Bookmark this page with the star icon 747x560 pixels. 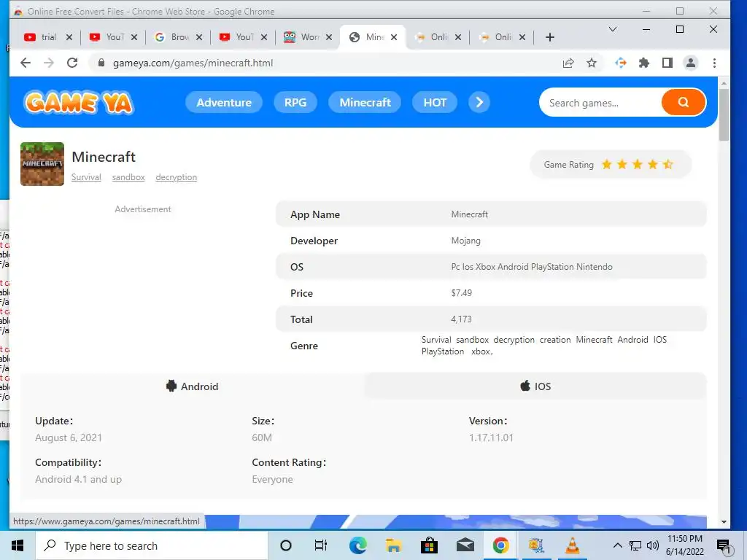pyautogui.click(x=591, y=63)
